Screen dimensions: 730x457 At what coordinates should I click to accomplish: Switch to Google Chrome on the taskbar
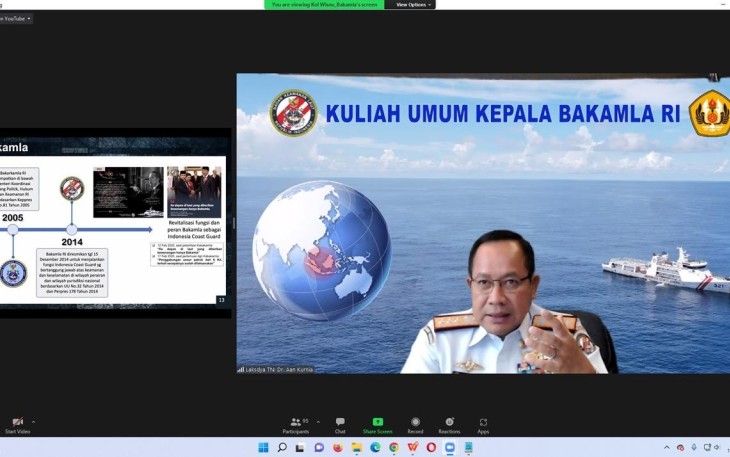[394, 448]
